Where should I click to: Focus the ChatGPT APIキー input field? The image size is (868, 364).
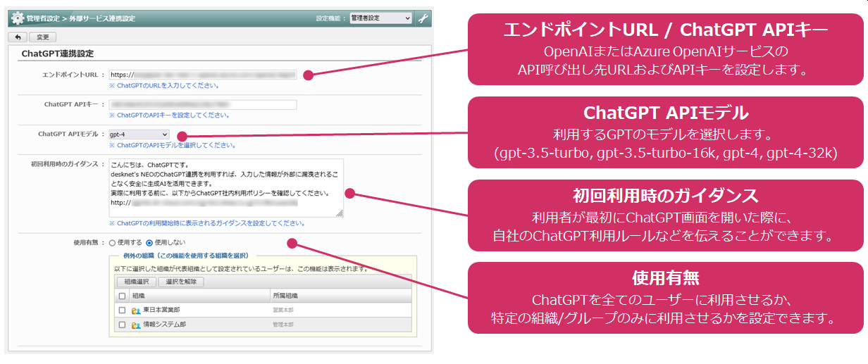(x=202, y=104)
